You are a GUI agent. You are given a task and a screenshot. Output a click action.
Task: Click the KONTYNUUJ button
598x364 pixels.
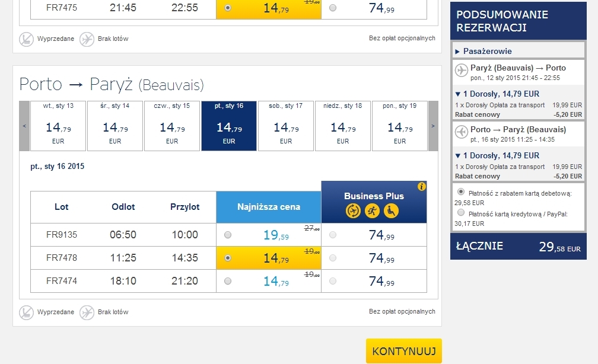(x=404, y=351)
